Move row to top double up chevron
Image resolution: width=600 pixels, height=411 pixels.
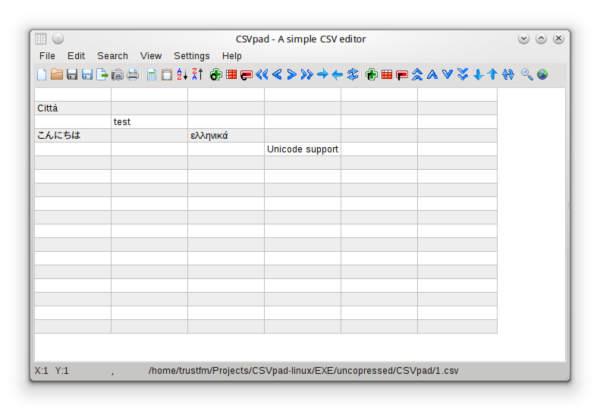point(417,74)
